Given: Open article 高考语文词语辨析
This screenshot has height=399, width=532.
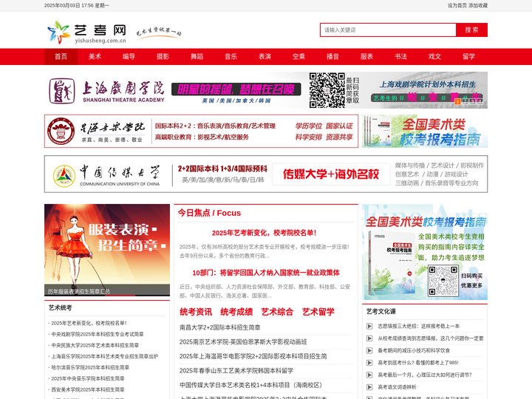Looking at the screenshot, I should point(397,387).
